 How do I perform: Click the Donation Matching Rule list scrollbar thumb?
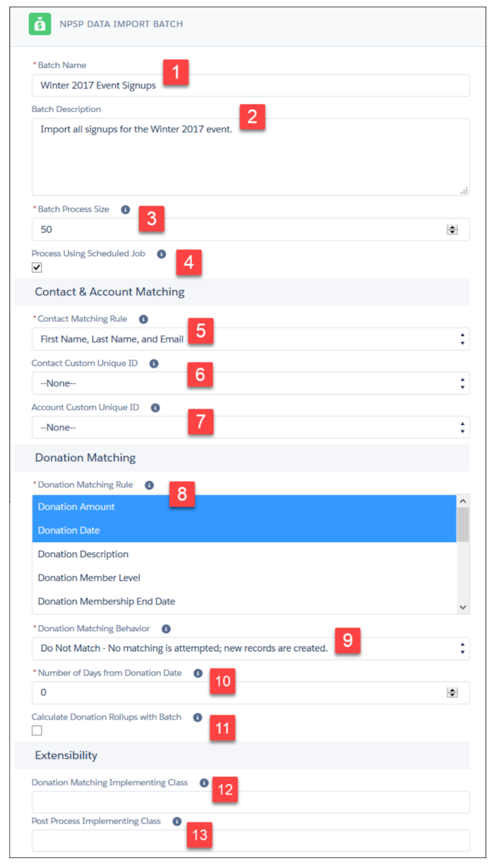coord(463,525)
